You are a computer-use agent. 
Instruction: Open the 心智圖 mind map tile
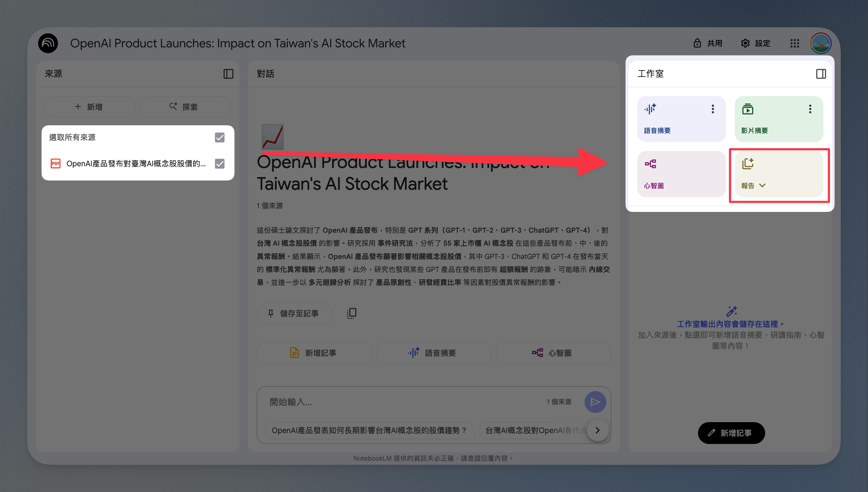coord(681,174)
